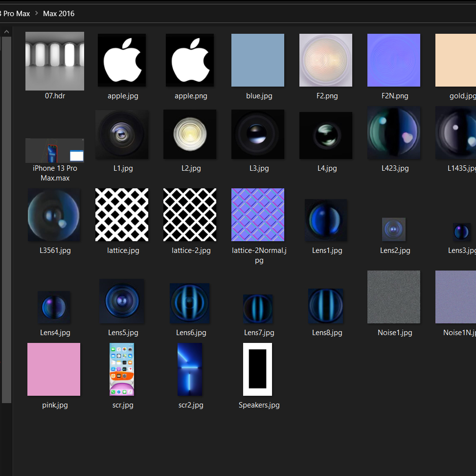Select the Speakers.jpg mask file

tap(258, 369)
